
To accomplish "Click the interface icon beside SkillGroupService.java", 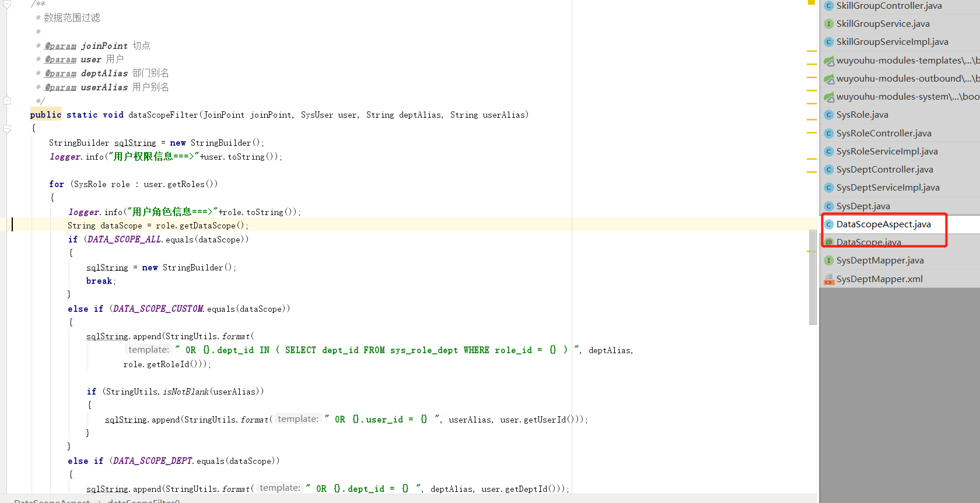I will pyautogui.click(x=828, y=24).
